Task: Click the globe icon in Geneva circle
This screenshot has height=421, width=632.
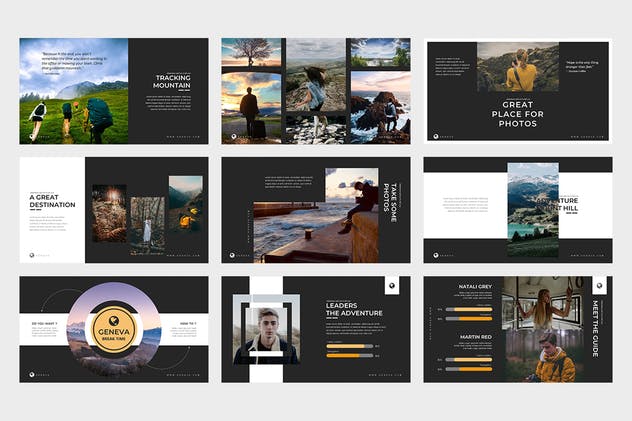Action: (114, 321)
